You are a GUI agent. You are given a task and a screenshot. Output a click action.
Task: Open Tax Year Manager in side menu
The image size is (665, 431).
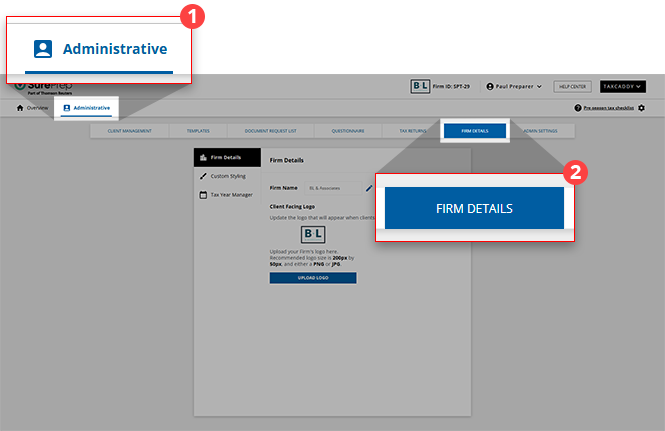pos(227,195)
